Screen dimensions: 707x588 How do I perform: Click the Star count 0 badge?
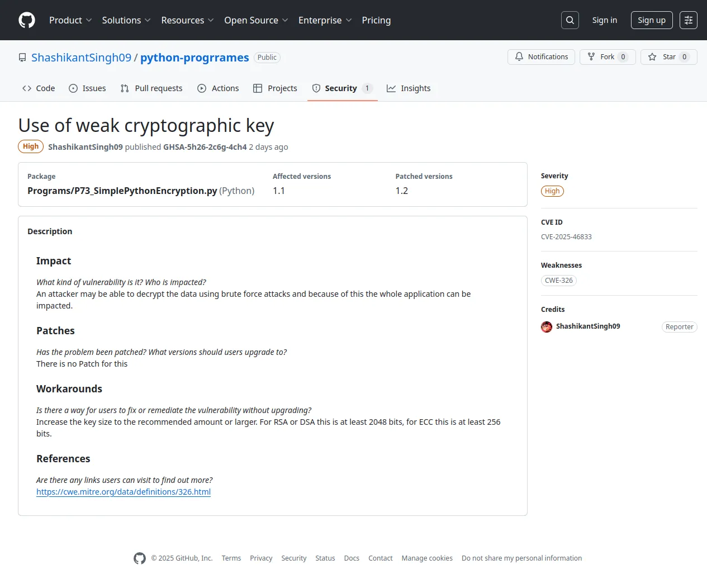pyautogui.click(x=685, y=57)
